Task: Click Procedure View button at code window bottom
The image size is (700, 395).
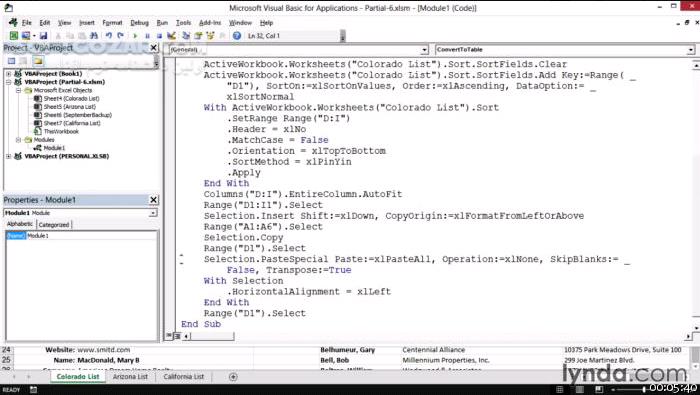Action: click(169, 336)
